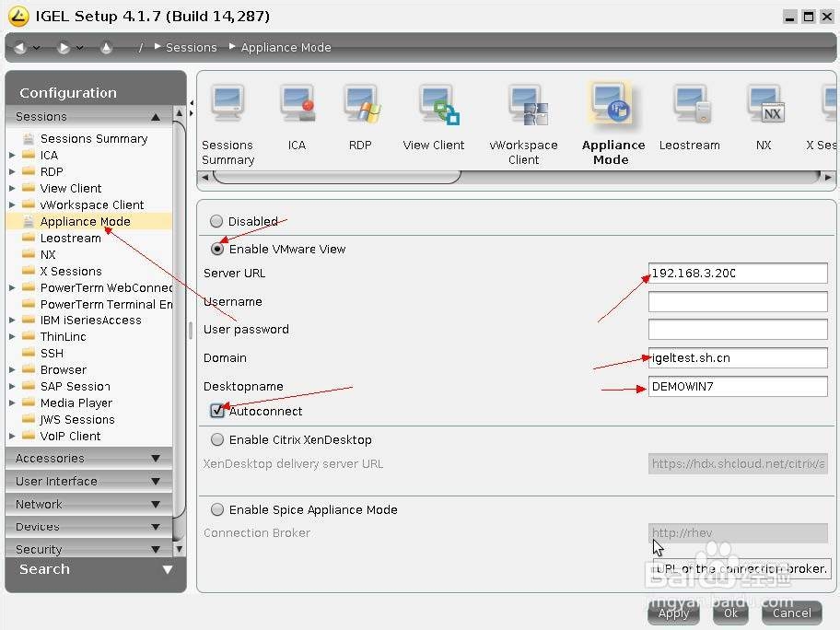Open the back history dropdown arrow
Image resolution: width=840 pixels, height=630 pixels.
click(37, 48)
